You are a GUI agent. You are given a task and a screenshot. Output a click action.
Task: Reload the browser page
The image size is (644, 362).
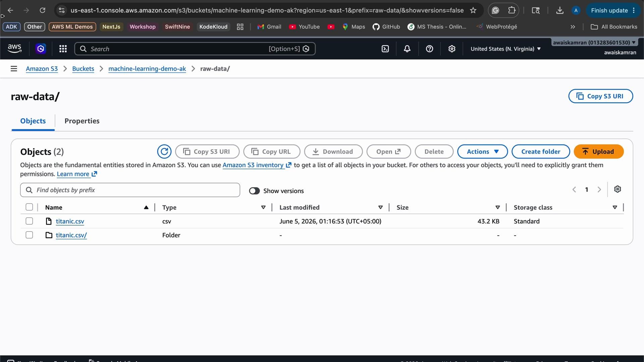coord(42,10)
